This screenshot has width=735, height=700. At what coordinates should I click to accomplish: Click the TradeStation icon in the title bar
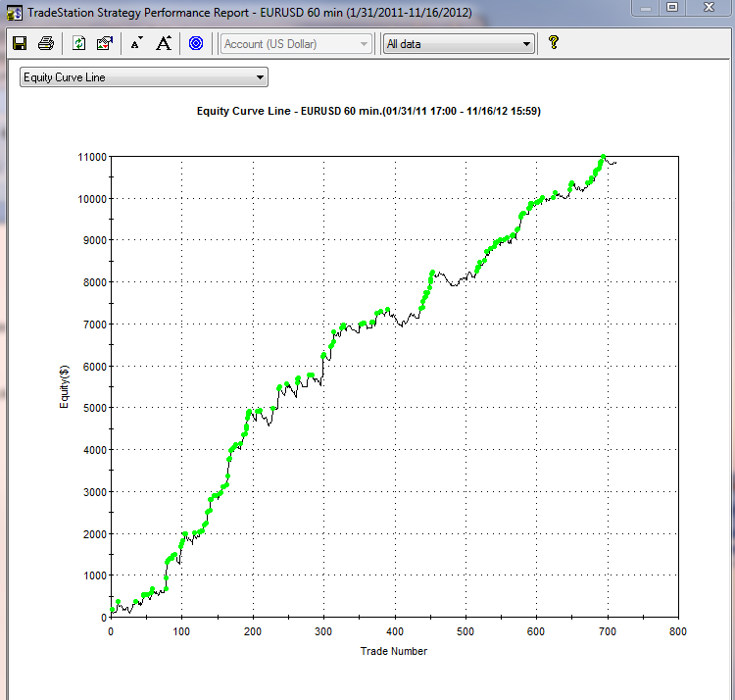(15, 9)
